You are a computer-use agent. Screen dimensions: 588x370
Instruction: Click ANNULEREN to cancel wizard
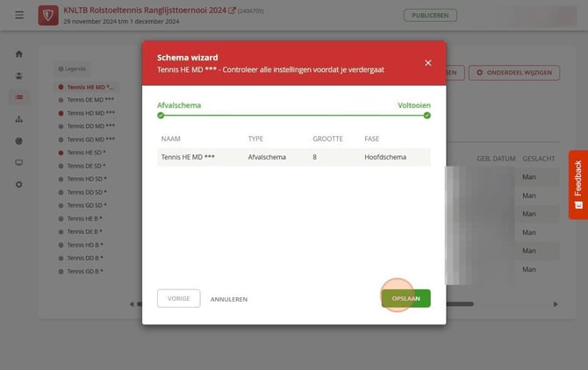pos(229,299)
